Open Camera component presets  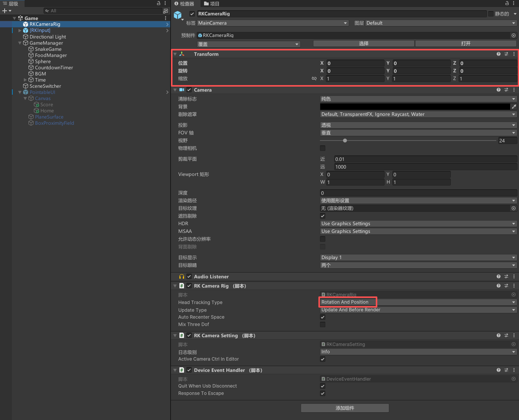tap(506, 90)
